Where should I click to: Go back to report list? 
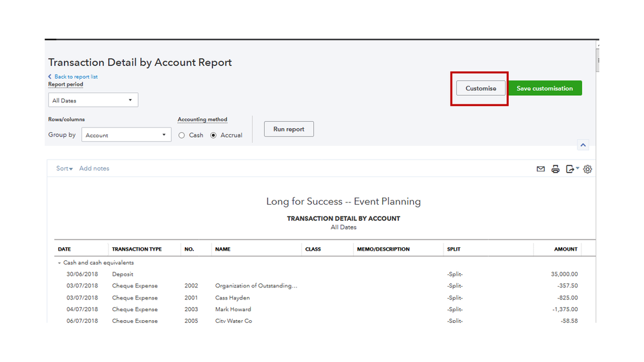tap(75, 77)
